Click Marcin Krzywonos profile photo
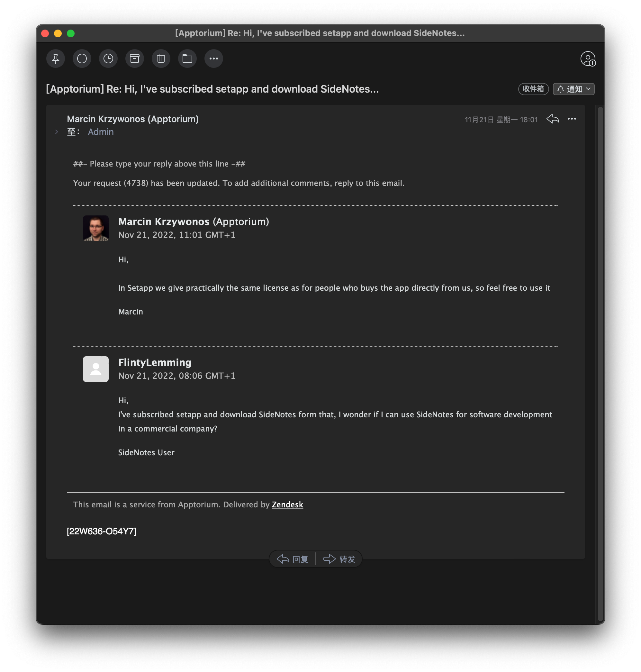Viewport: 641px width, 672px height. click(x=96, y=228)
